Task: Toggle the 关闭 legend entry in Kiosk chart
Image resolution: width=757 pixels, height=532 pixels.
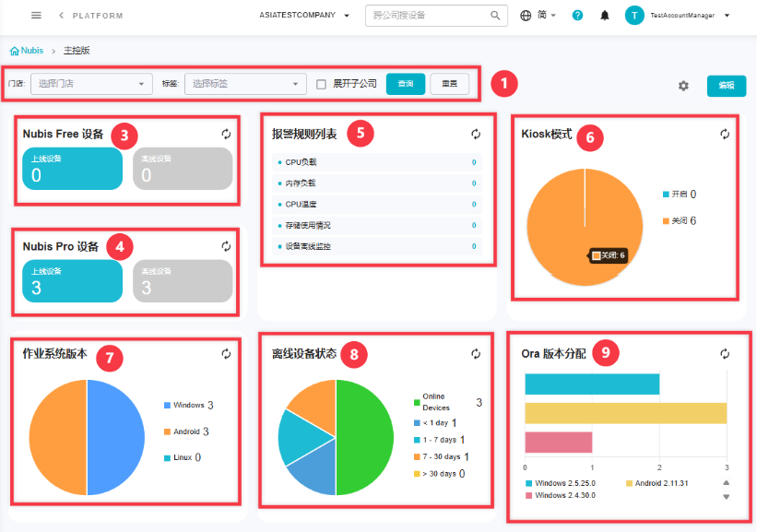Action: click(680, 220)
